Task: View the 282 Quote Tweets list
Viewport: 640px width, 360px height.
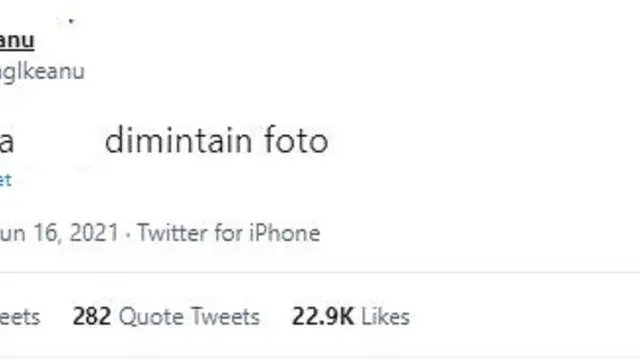Action: [166, 317]
